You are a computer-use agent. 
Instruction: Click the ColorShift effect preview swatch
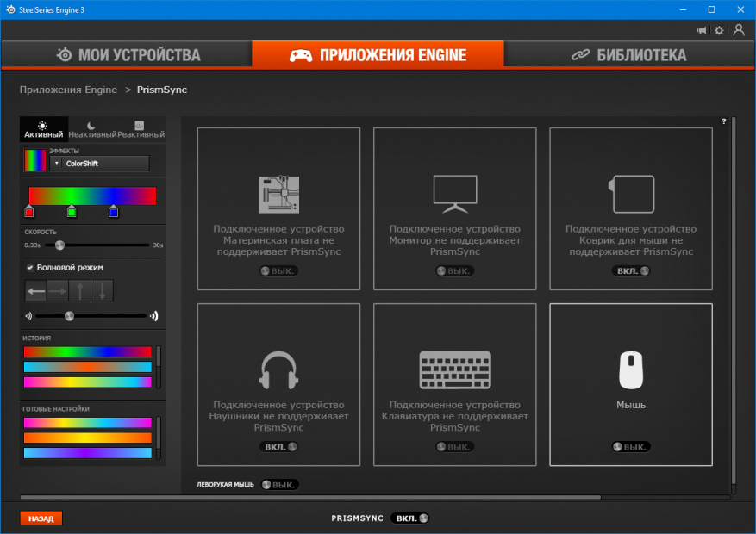click(x=35, y=160)
